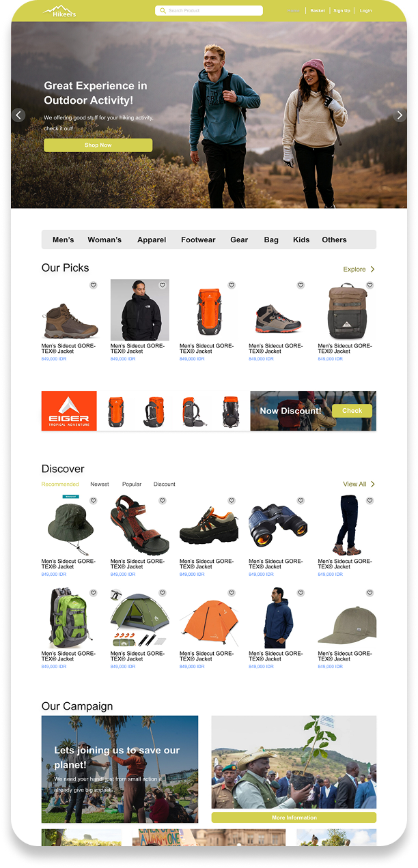Favorite the black North Face jacket
Image resolution: width=418 pixels, height=868 pixels.
point(163,285)
